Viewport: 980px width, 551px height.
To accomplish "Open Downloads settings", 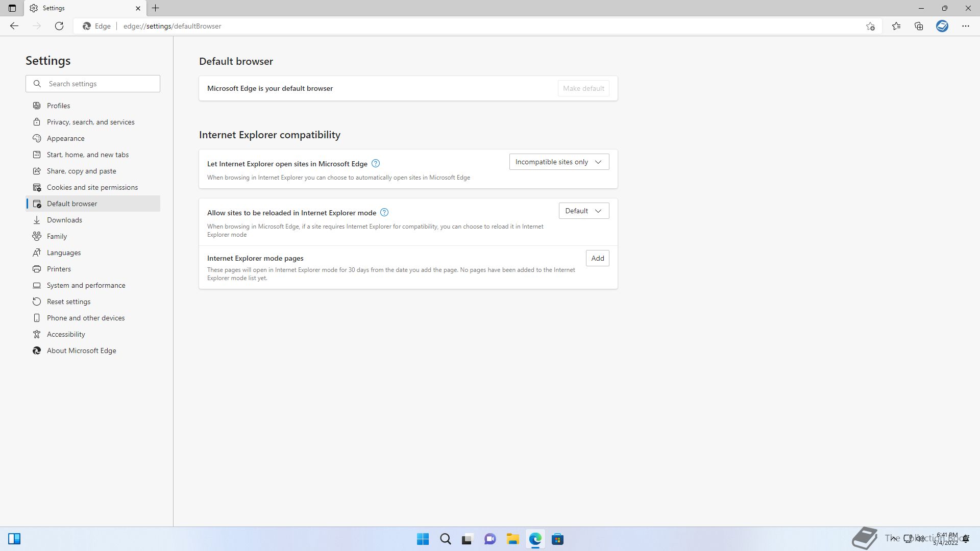I will point(93,220).
